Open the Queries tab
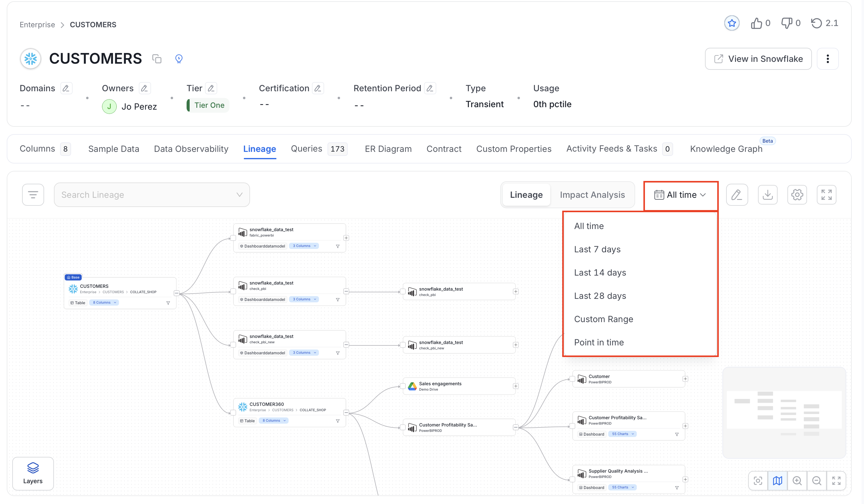Viewport: 864px width, 504px height. coord(319,149)
